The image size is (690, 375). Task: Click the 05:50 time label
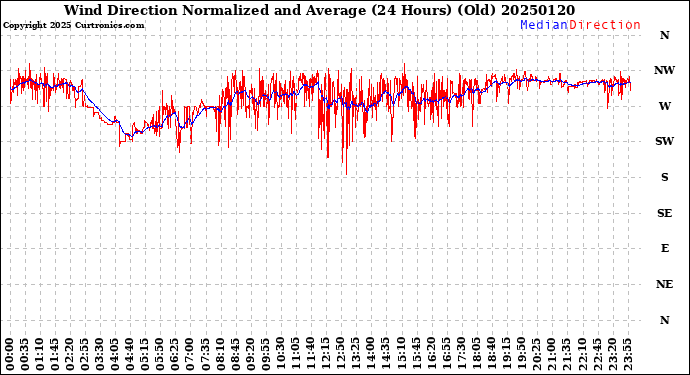160,354
